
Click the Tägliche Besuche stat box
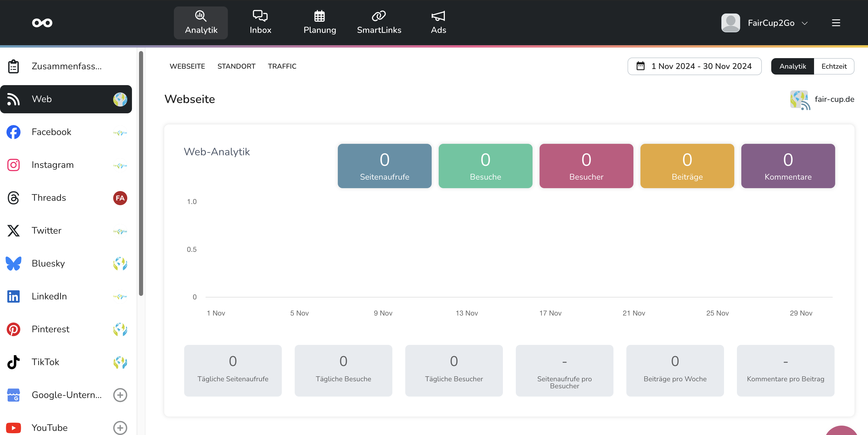pos(343,371)
